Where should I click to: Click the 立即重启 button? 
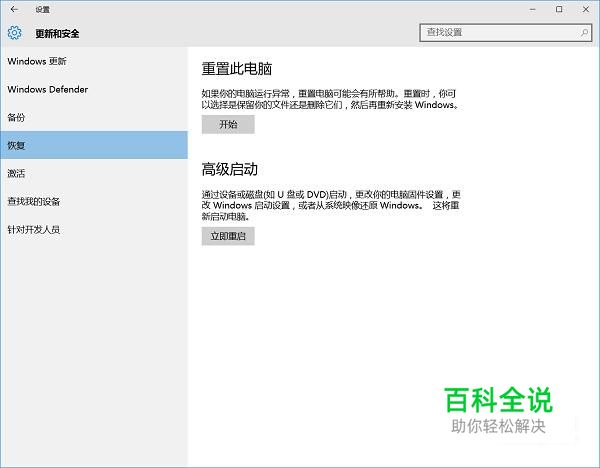click(228, 236)
